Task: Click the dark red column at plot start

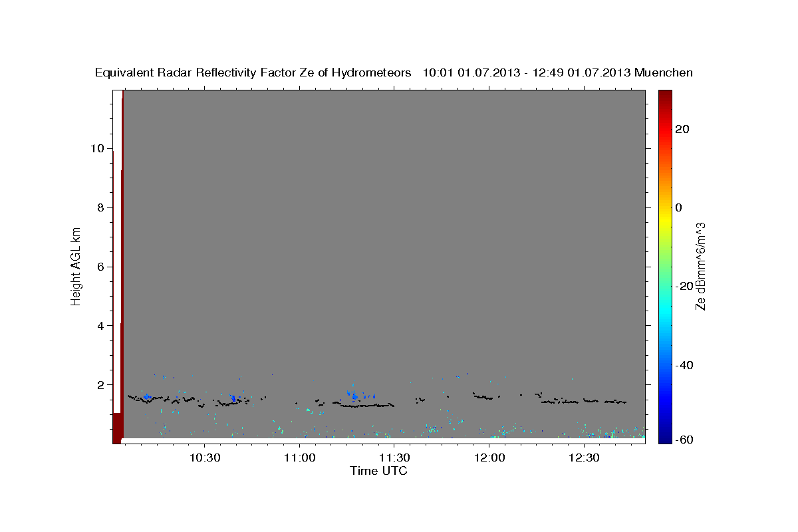Action: 122,266
